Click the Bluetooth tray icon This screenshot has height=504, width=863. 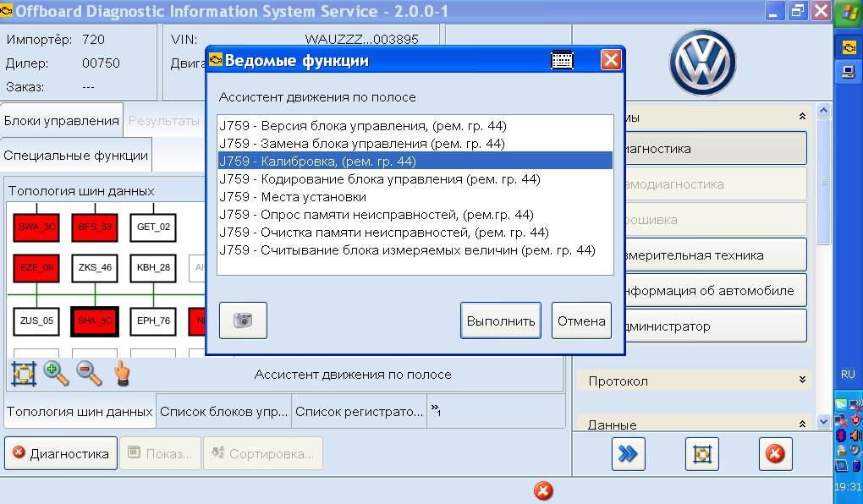(841, 436)
